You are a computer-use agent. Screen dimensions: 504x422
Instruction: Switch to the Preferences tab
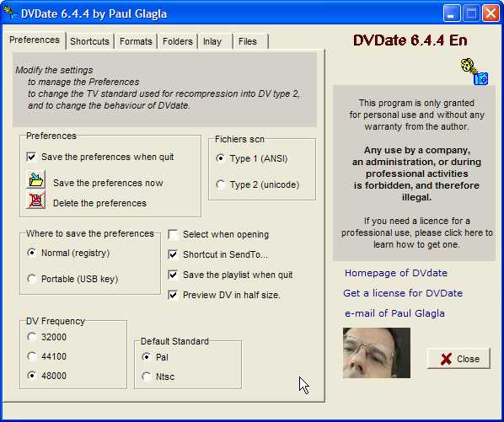(34, 40)
